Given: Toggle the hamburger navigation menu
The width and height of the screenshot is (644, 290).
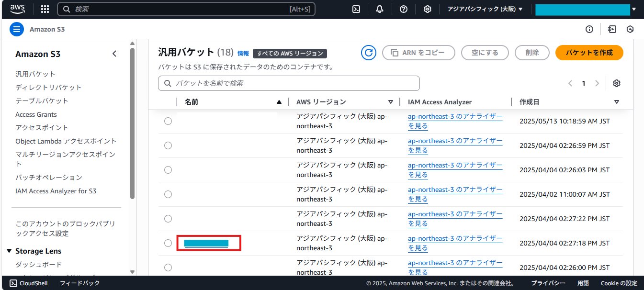Looking at the screenshot, I should pyautogui.click(x=17, y=29).
